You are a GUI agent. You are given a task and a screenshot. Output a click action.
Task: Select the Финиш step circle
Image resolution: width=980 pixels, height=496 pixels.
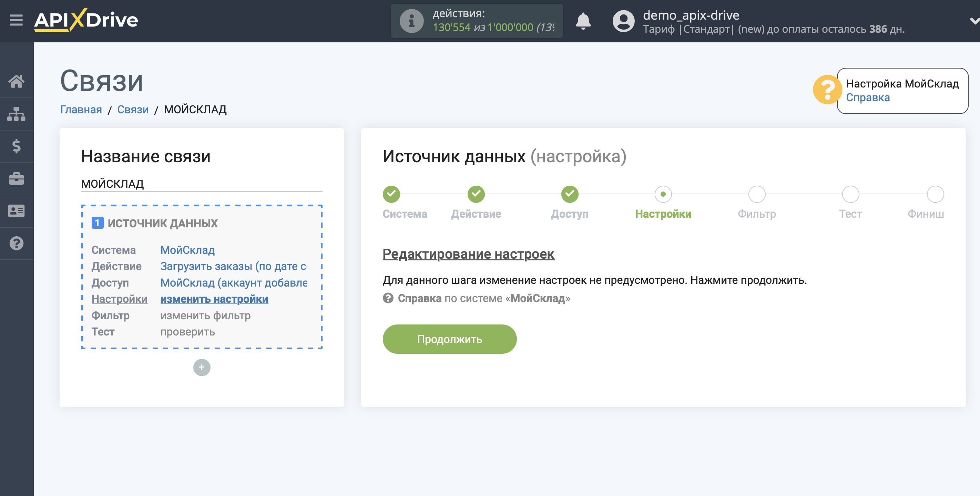coord(935,194)
